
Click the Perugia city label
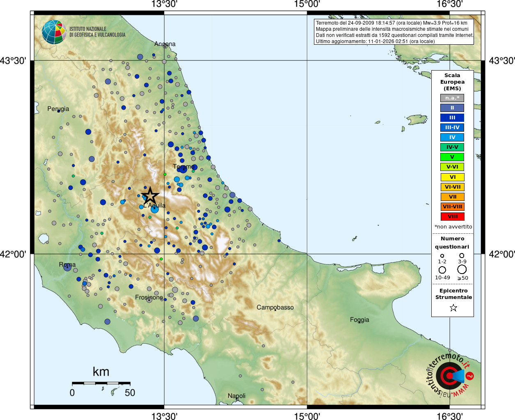click(58, 109)
